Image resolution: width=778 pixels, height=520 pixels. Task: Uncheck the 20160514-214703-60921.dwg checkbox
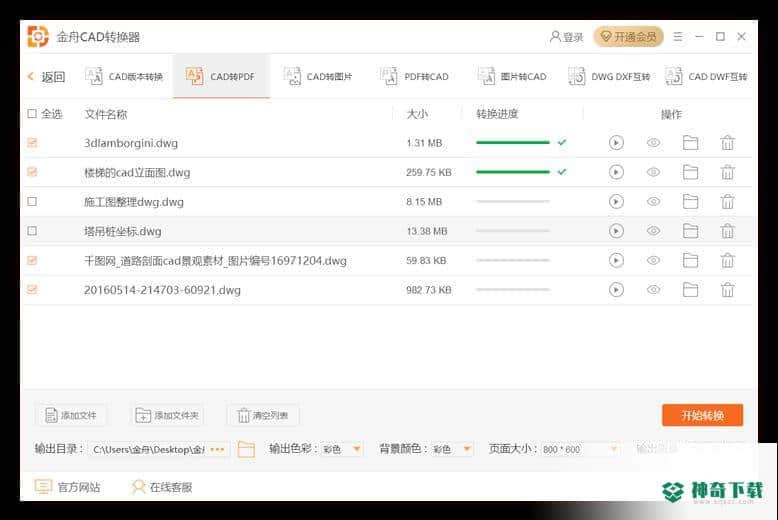click(x=32, y=289)
